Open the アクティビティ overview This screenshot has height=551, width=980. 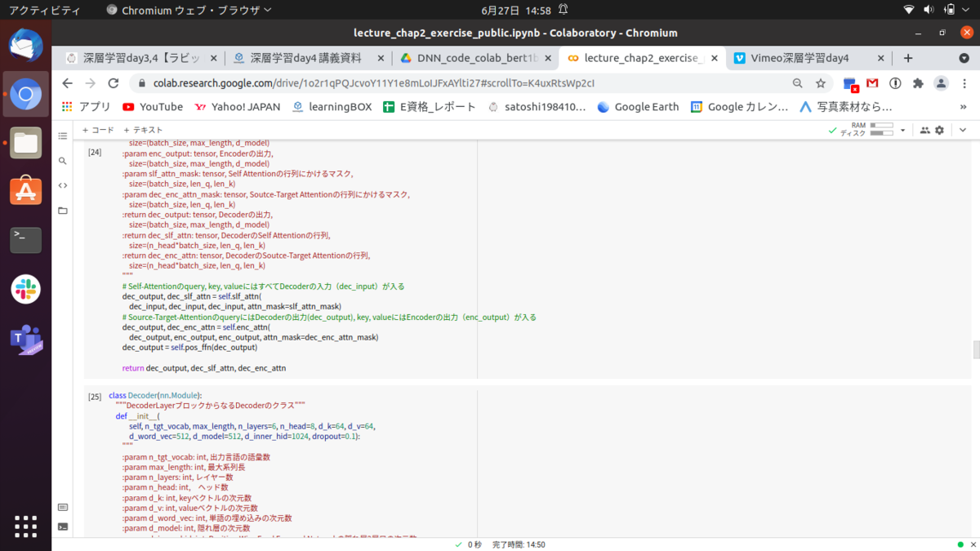click(44, 11)
